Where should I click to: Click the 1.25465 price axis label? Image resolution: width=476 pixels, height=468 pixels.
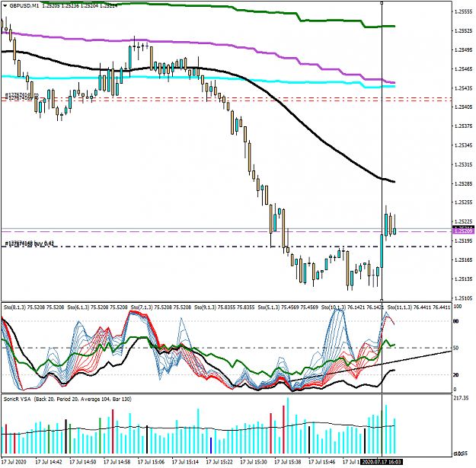tap(464, 68)
